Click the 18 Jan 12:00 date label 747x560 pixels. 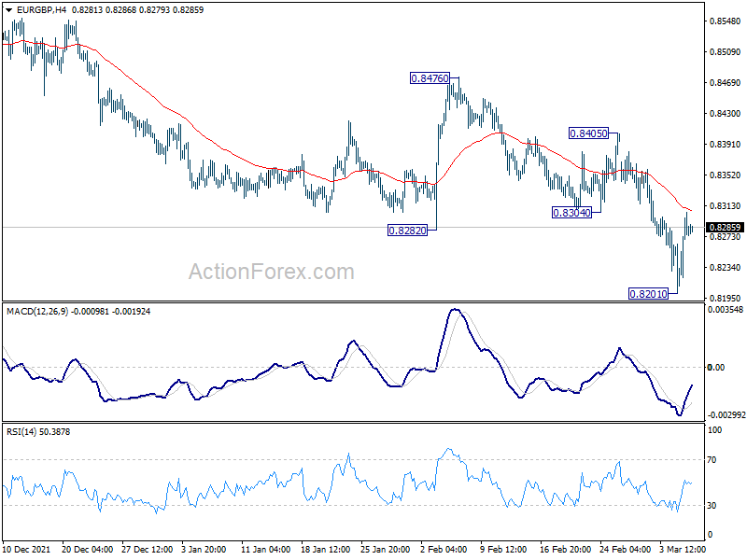coord(325,550)
